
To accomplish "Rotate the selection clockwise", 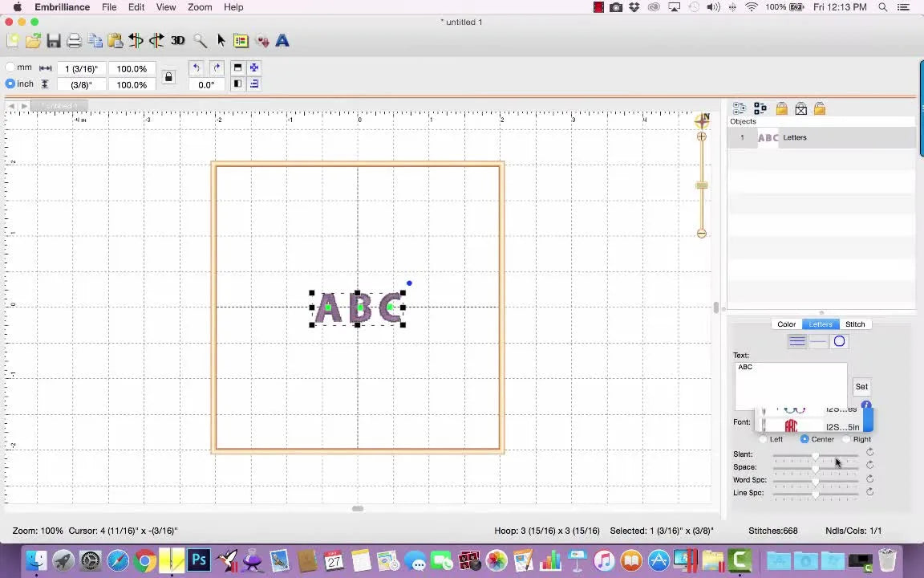I will tap(217, 67).
